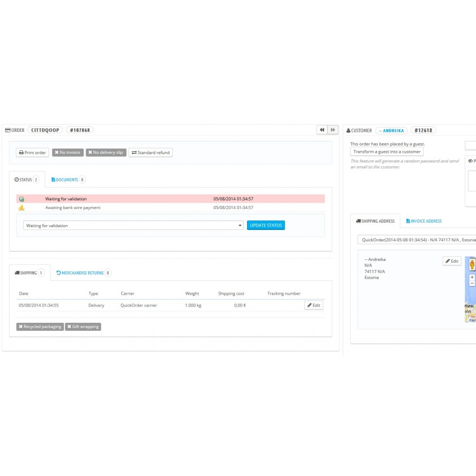Screen dimensions: 476x476
Task: Click the order reference CITTDQOOP
Action: click(x=45, y=130)
